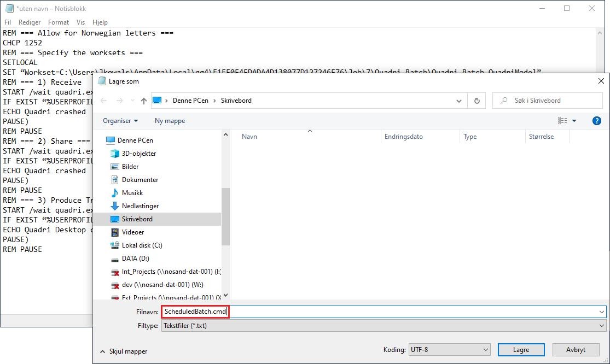Expand the address bar history dropdown

click(459, 101)
